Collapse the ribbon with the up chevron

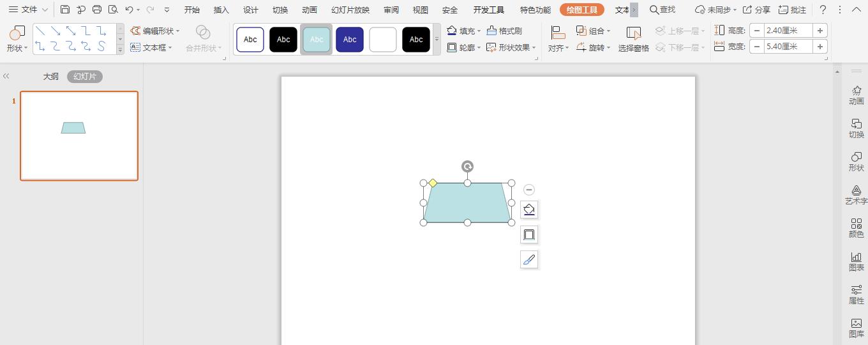pos(856,10)
